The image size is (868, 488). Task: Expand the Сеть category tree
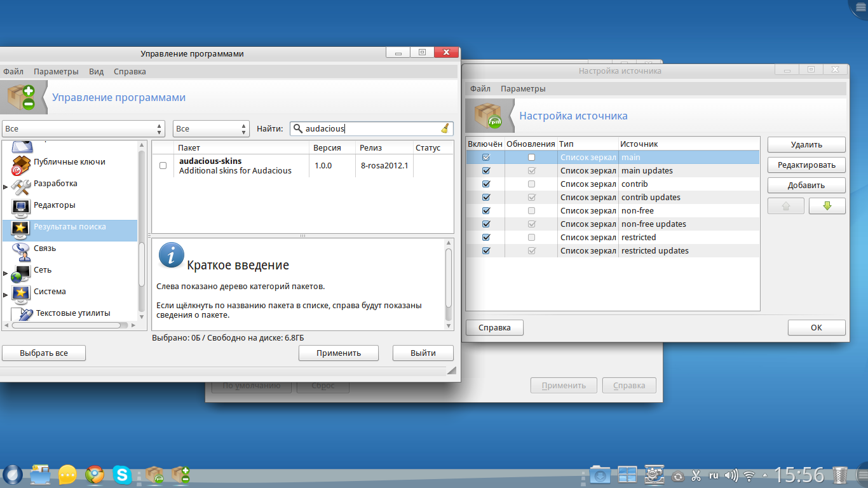(x=6, y=274)
